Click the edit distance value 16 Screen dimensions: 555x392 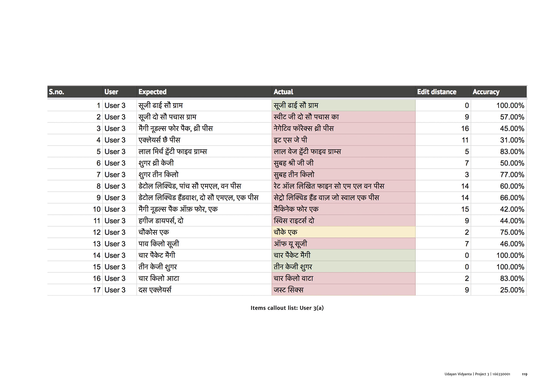(x=465, y=129)
